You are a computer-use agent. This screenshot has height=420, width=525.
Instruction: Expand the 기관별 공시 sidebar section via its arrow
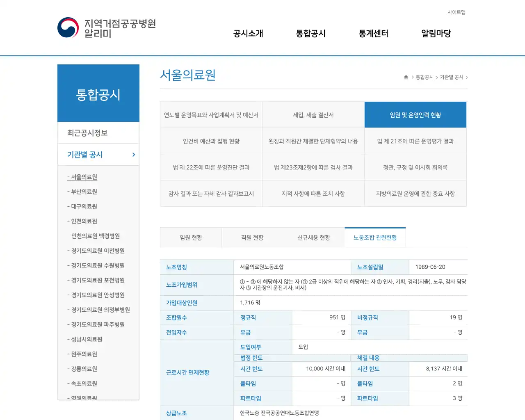(x=133, y=155)
